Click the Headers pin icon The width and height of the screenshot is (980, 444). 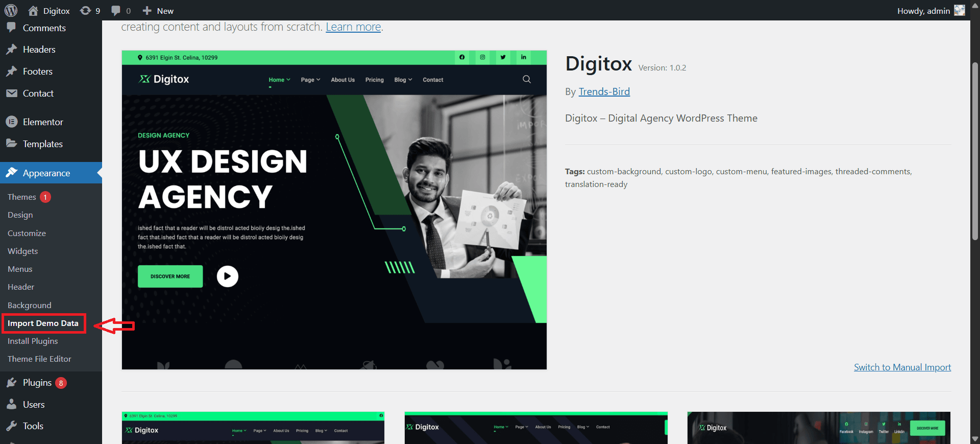pos(11,50)
